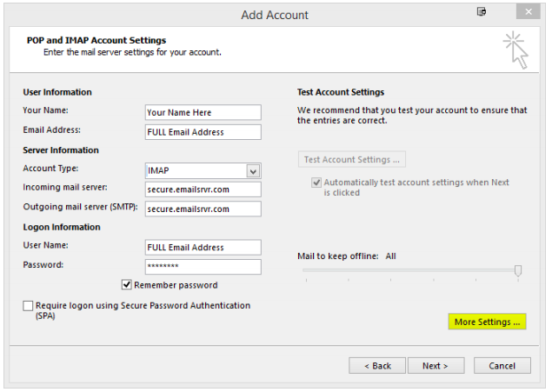Image resolution: width=552 pixels, height=392 pixels.
Task: Click the 'Account Type:' label
Action: [x=50, y=169]
